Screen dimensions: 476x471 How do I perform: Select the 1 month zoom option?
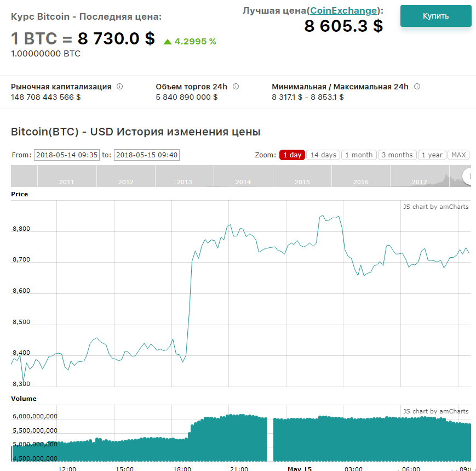coord(359,155)
